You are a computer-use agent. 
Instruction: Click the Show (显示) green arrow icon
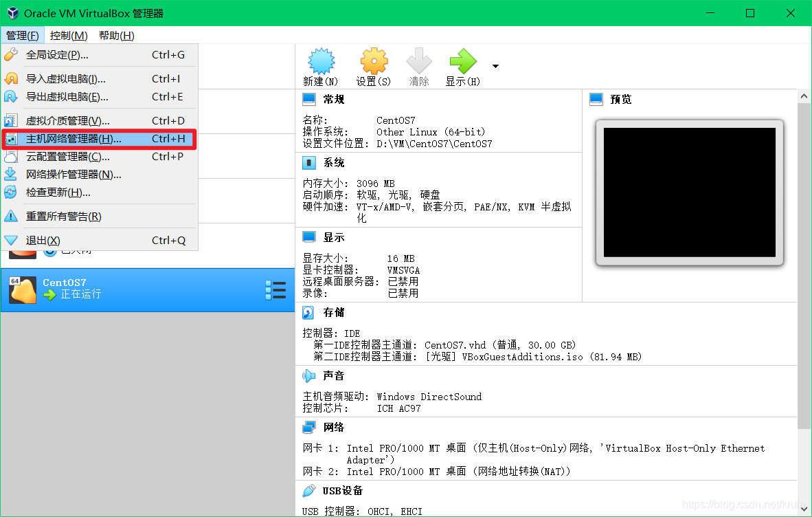pyautogui.click(x=463, y=62)
